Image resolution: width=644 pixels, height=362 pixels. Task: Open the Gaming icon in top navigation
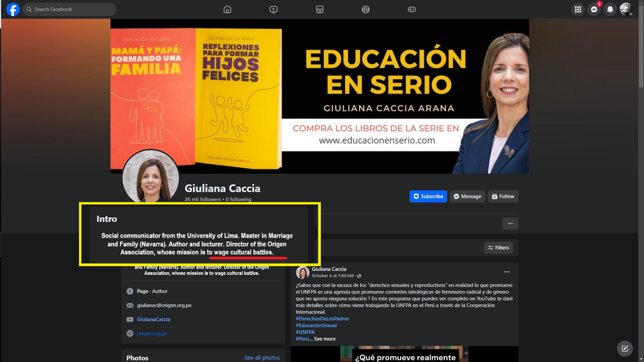click(412, 9)
